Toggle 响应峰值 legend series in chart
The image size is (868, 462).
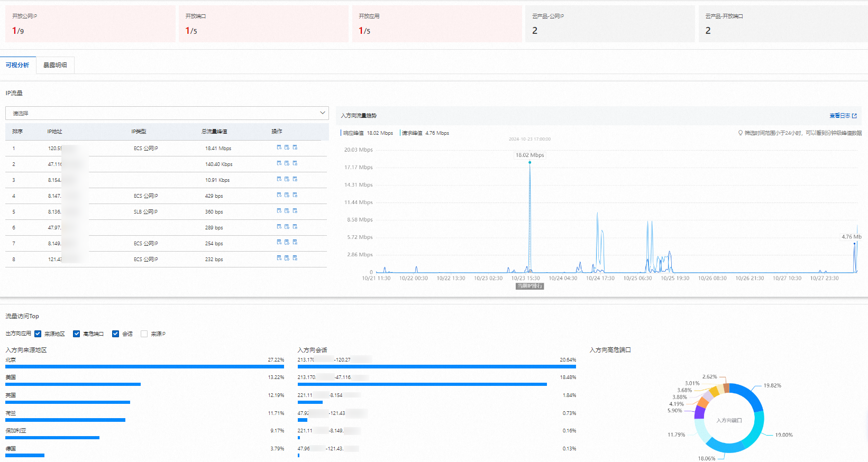367,133
